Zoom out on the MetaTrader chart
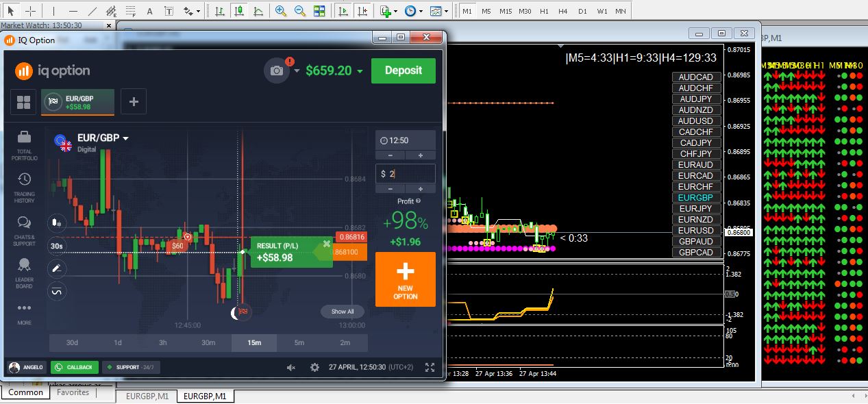868x404 pixels. click(x=300, y=11)
